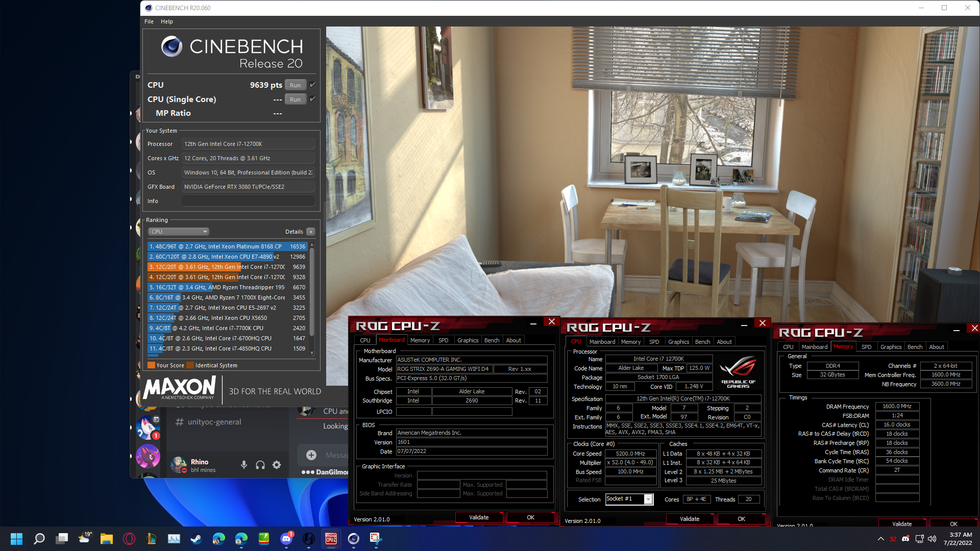
Task: Open the green battery-style app taskbar icon
Action: 264,539
